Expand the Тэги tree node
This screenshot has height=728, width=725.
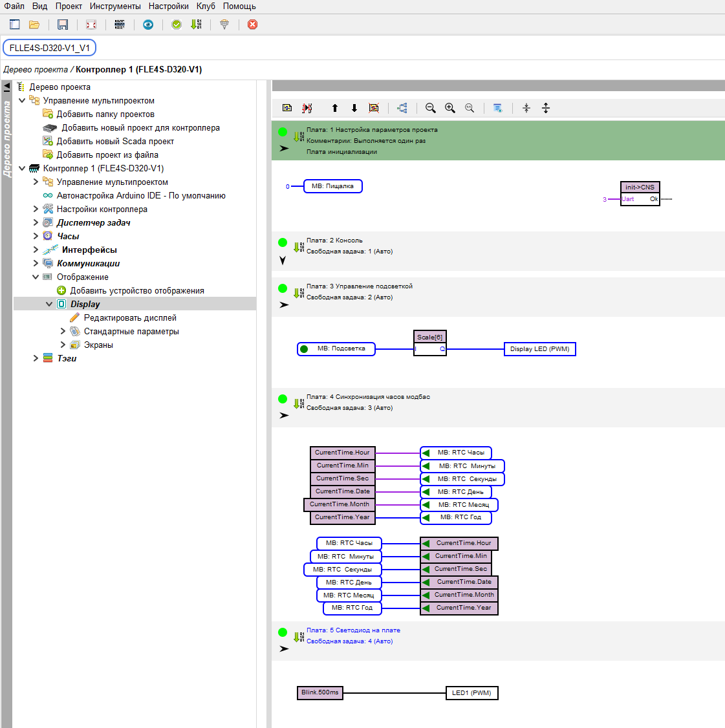pos(36,358)
